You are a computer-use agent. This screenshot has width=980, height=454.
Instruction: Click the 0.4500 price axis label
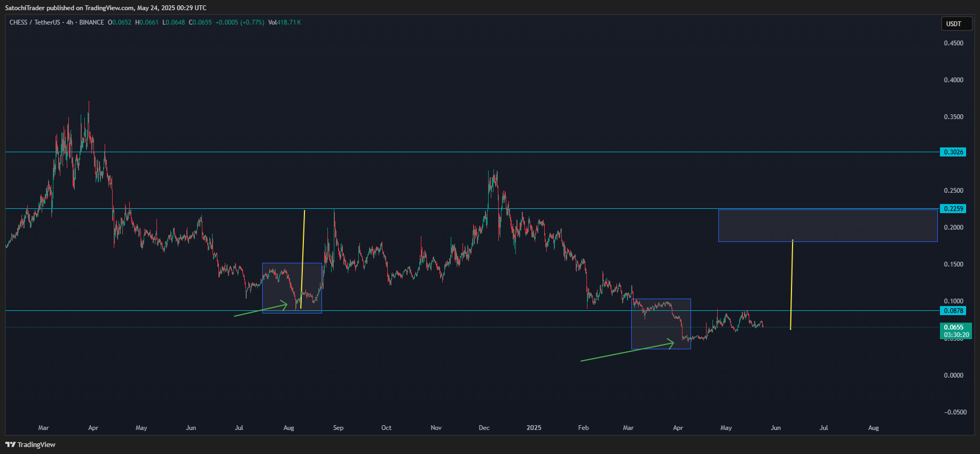point(953,43)
